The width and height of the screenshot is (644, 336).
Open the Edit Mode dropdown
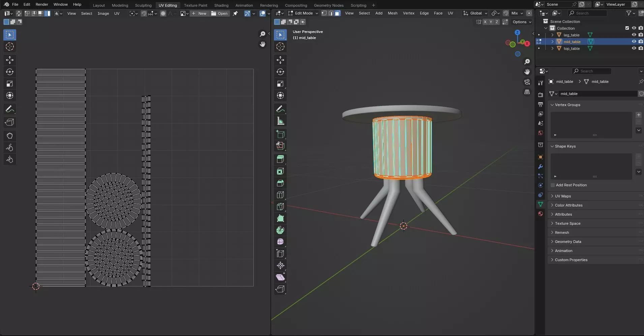tap(303, 13)
